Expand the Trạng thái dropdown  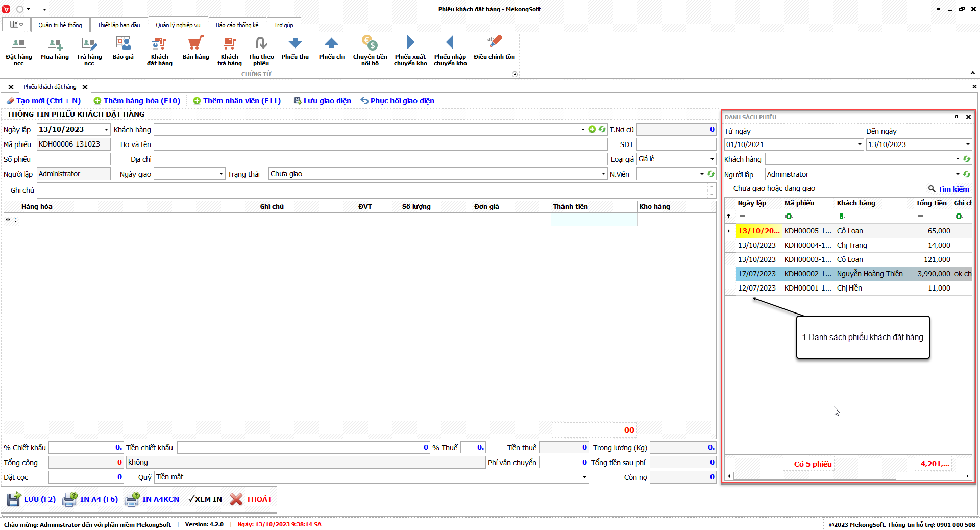[x=603, y=174]
